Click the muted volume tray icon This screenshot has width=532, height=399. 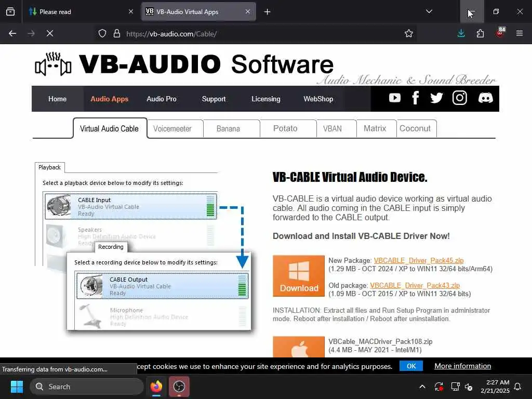[x=469, y=387]
